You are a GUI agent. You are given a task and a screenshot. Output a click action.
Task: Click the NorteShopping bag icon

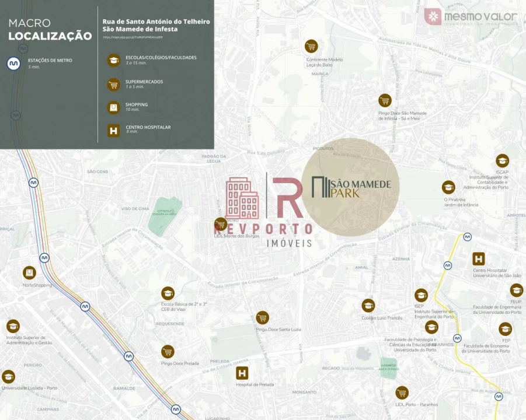pyautogui.click(x=29, y=273)
